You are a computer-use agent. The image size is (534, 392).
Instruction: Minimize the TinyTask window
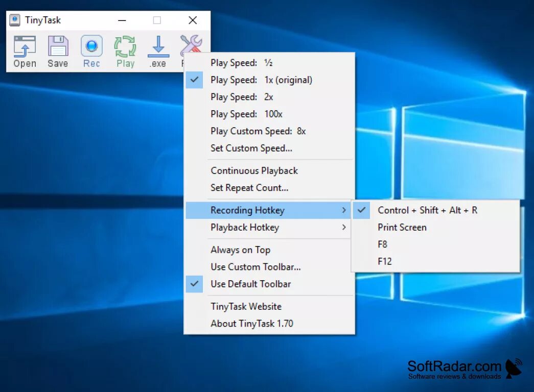122,20
